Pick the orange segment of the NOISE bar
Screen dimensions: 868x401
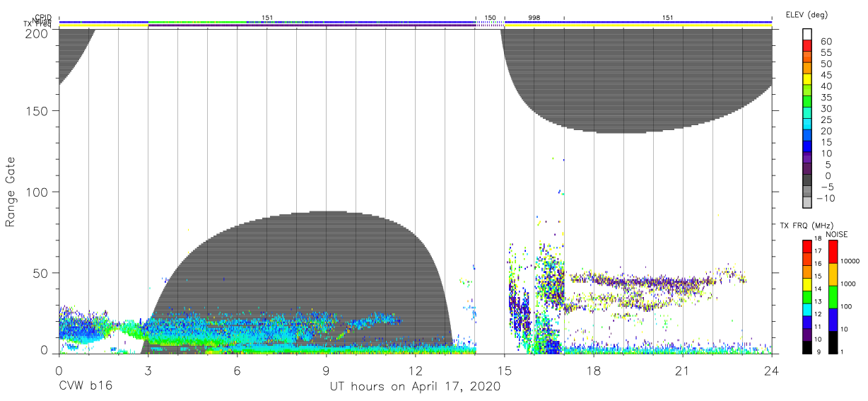tap(832, 274)
